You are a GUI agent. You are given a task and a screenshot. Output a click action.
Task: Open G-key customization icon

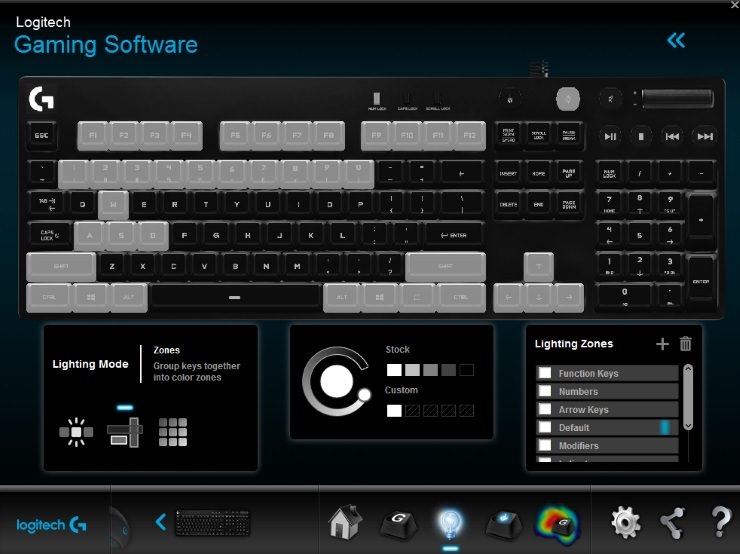pos(398,523)
